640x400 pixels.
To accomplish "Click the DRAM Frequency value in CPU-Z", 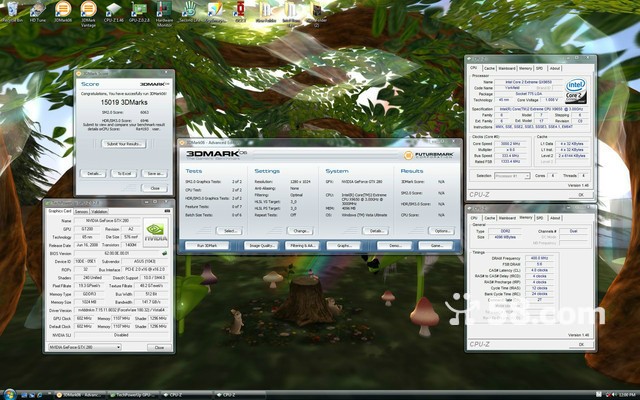I will [539, 258].
